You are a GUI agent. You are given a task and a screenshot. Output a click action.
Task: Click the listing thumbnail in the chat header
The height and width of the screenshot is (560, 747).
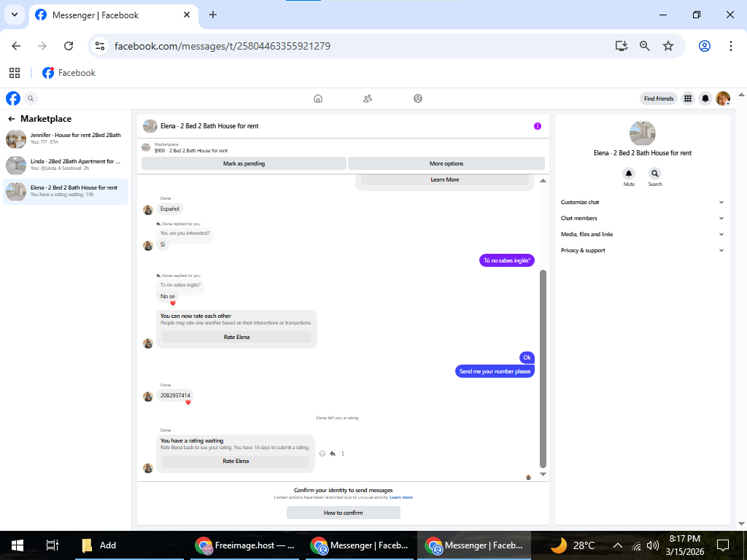150,126
